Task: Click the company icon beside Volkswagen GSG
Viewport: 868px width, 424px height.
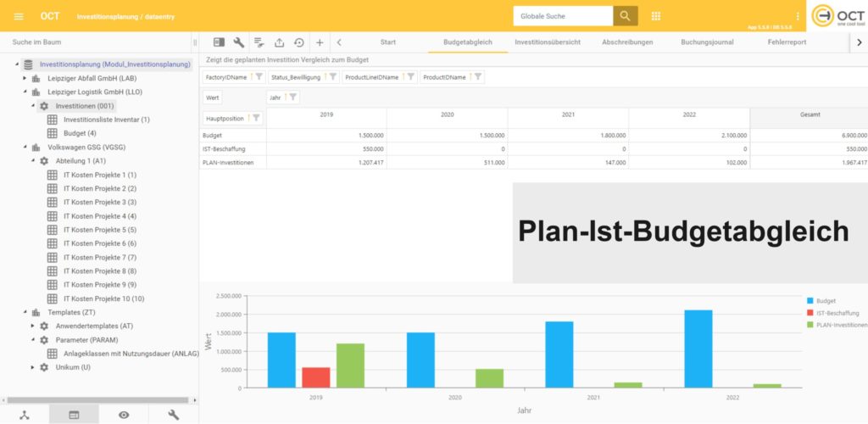Action: (x=36, y=148)
